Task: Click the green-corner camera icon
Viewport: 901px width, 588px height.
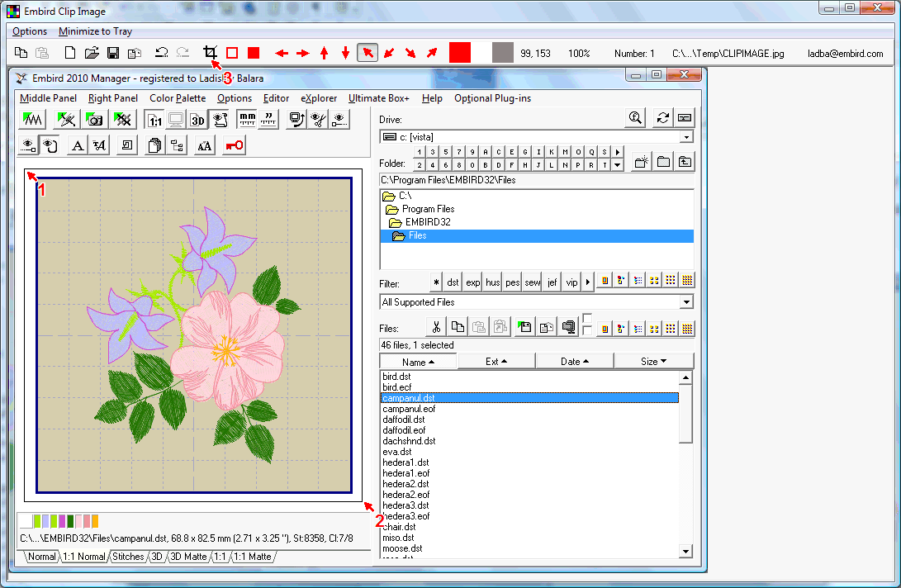Action: coord(93,120)
